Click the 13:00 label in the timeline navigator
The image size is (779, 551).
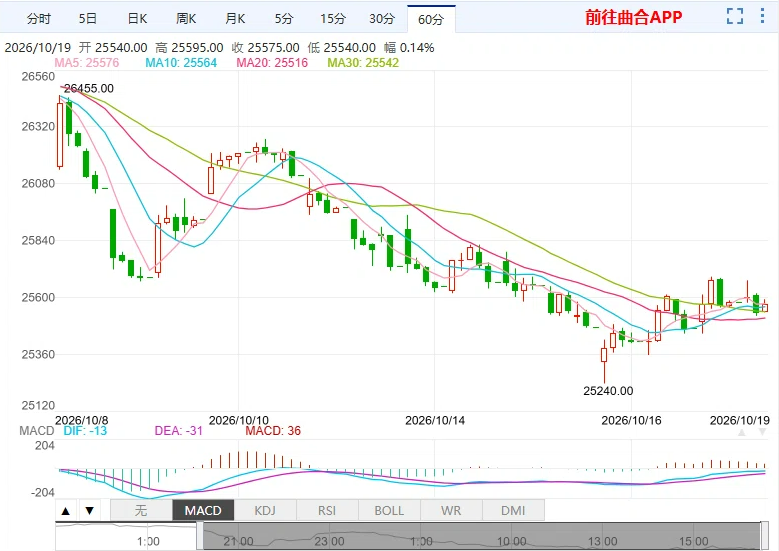click(x=603, y=542)
